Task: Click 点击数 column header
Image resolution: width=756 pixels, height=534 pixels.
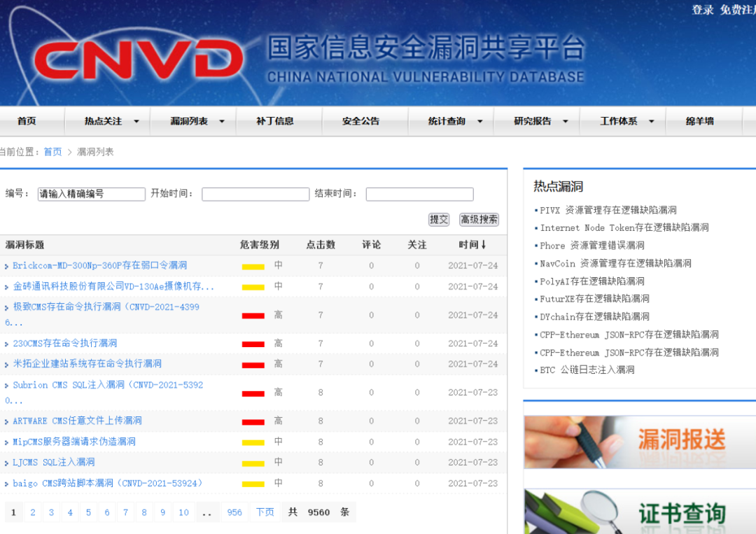Action: click(321, 245)
